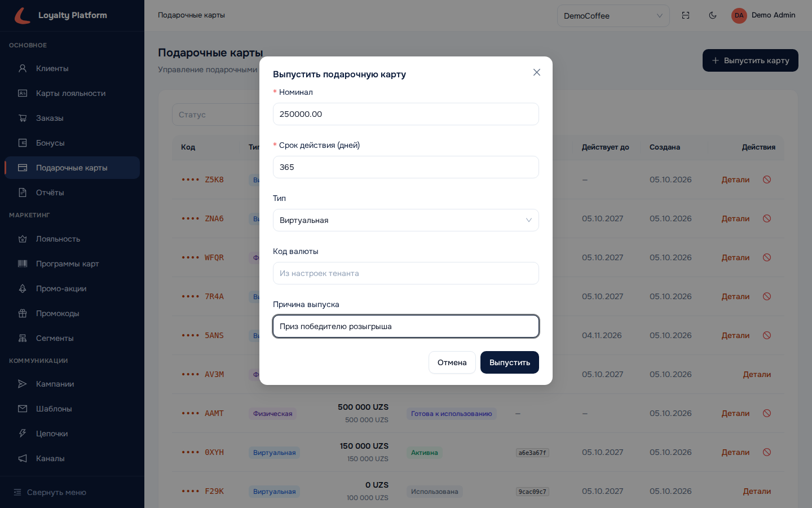The width and height of the screenshot is (812, 508).
Task: Toggle dark mode moon icon
Action: (x=713, y=15)
